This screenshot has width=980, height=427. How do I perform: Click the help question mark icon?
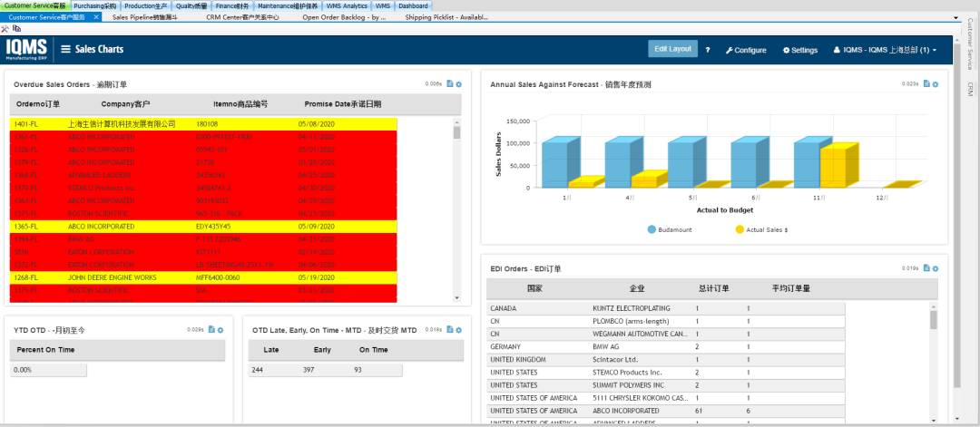707,50
